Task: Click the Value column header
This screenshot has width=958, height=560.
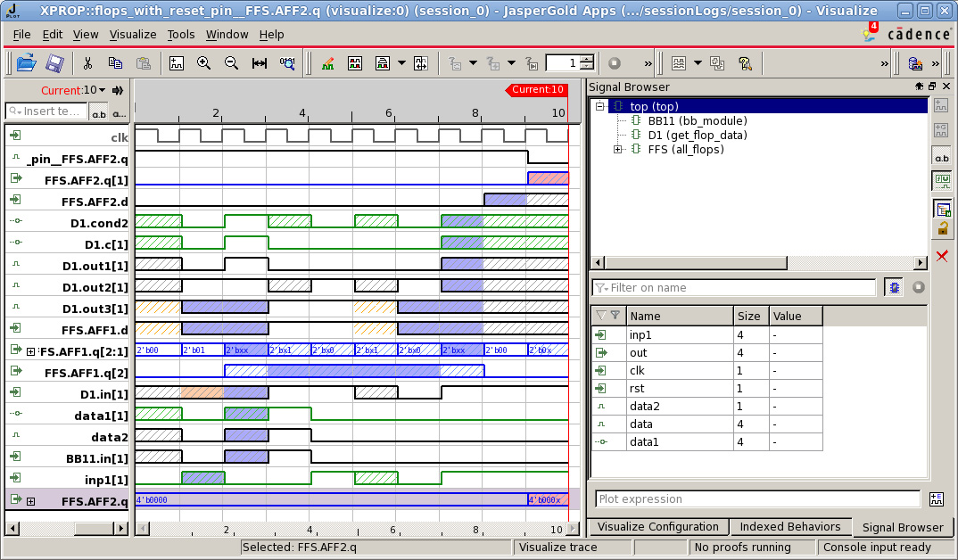Action: 796,316
